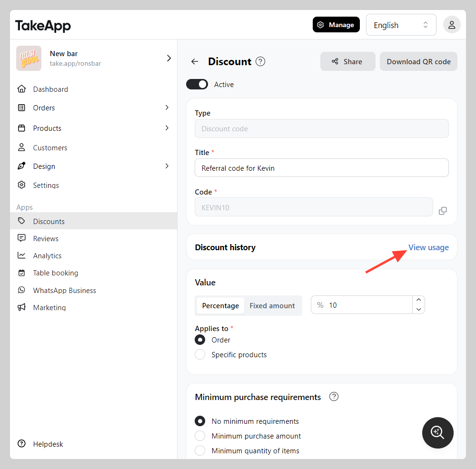This screenshot has height=469, width=476.
Task: Click the Title input field
Action: pyautogui.click(x=321, y=168)
